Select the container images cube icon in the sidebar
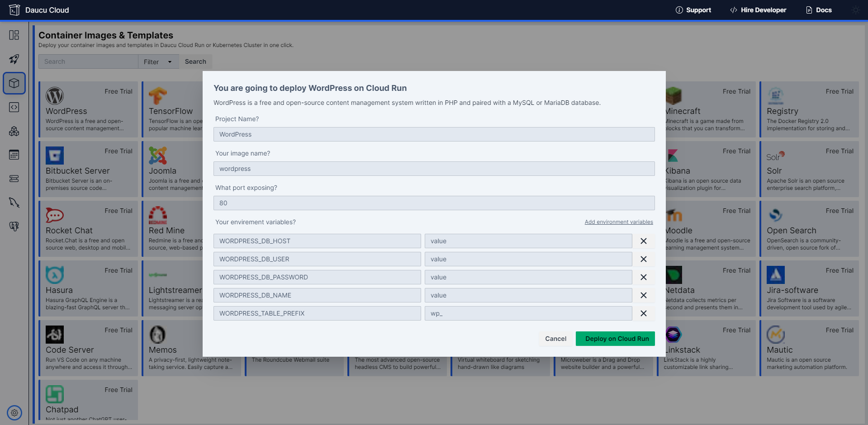Image resolution: width=868 pixels, height=425 pixels. click(x=14, y=83)
